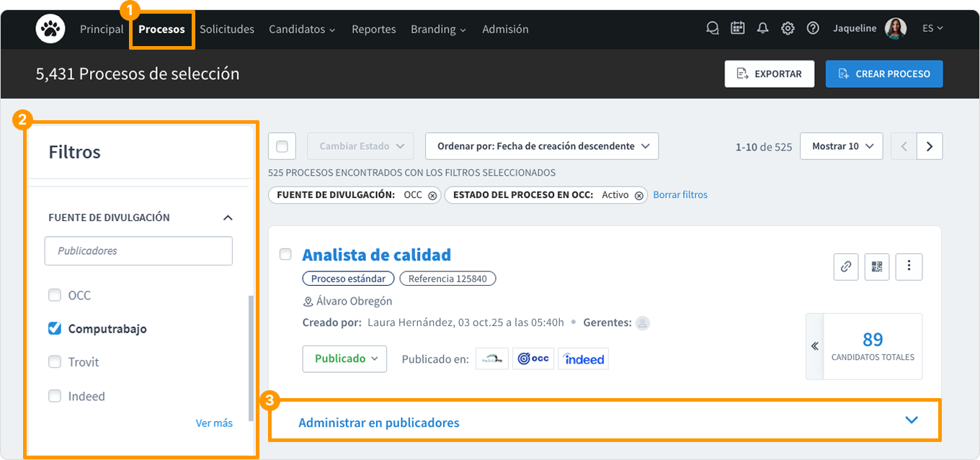Open the three-dot options menu
This screenshot has height=460, width=980.
[909, 267]
